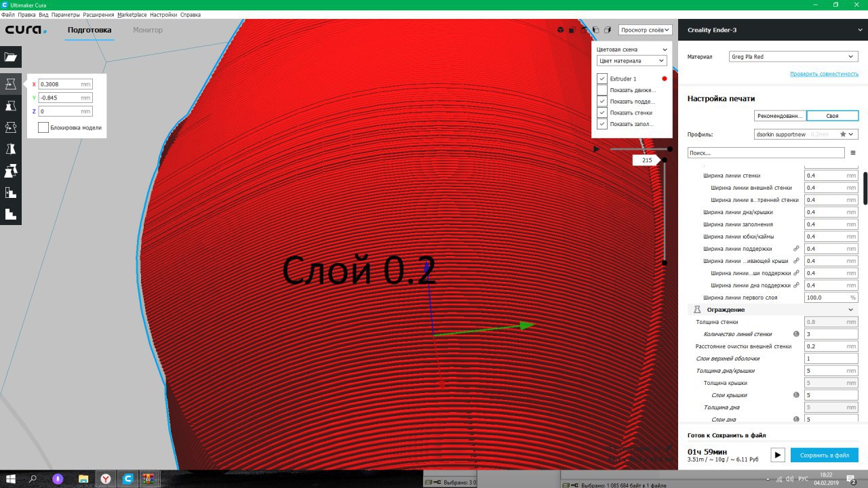Click the settings search field Поиск
Viewport: 868px width, 488px height.
[766, 153]
